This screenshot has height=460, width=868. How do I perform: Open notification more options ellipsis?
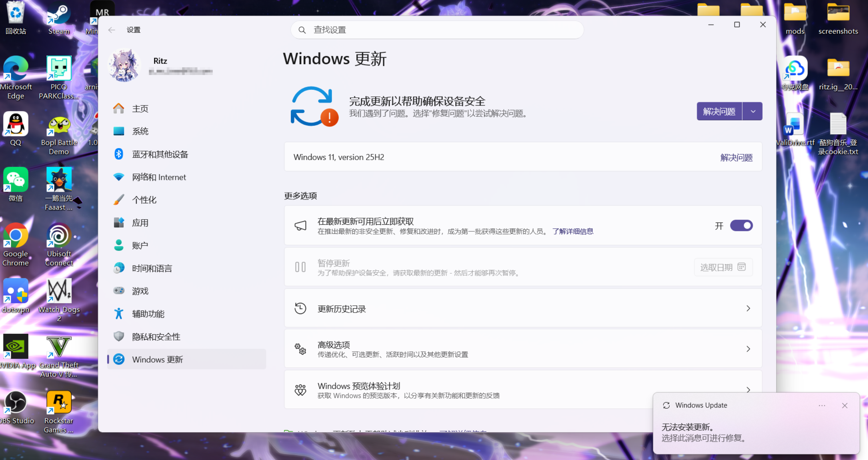(x=822, y=406)
